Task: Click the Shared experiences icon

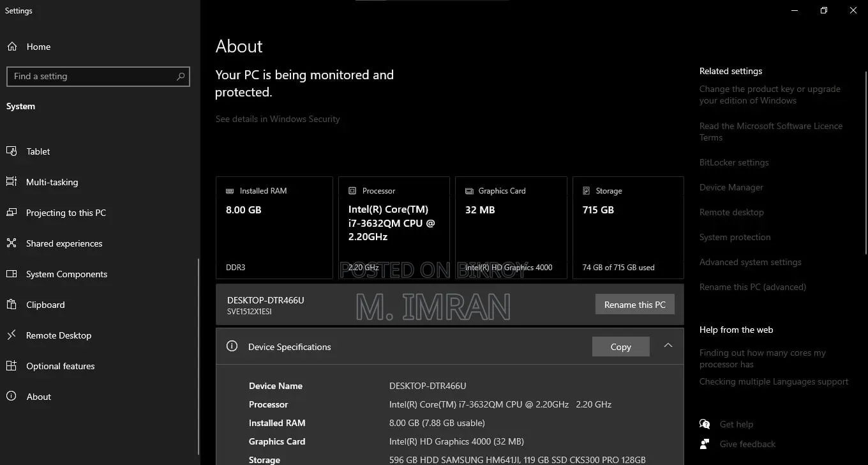Action: (11, 243)
